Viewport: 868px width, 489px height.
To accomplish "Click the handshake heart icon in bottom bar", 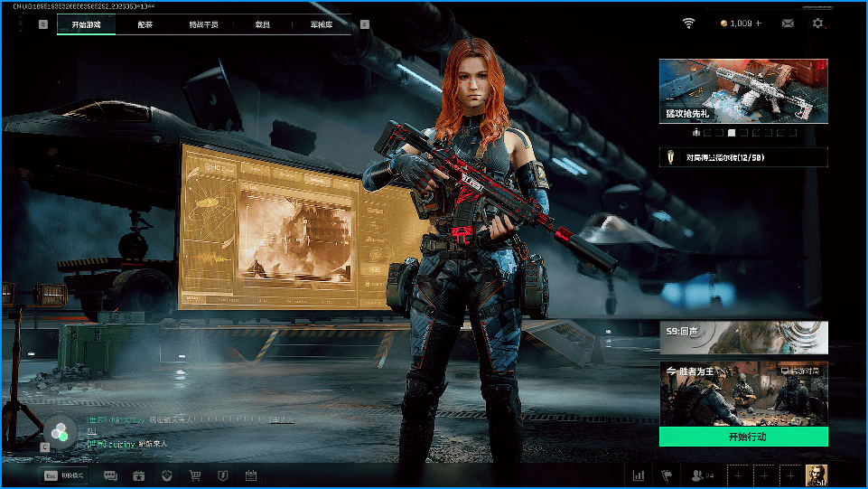I will (x=166, y=475).
